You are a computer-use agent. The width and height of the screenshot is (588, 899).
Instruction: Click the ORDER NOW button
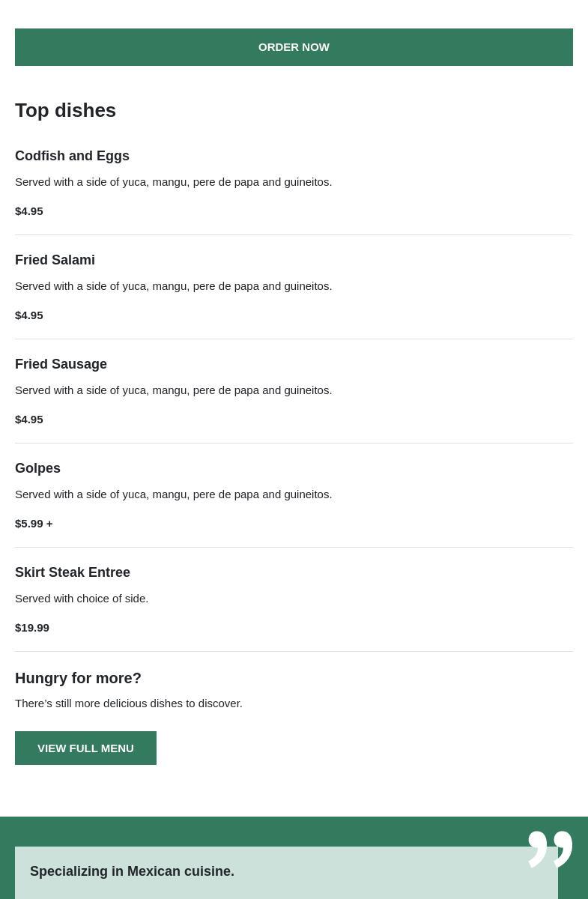(x=294, y=47)
